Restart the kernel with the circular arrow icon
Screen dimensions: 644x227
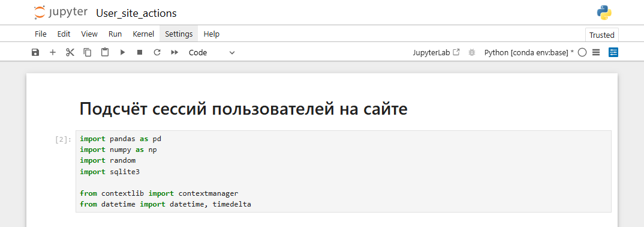[x=157, y=53]
